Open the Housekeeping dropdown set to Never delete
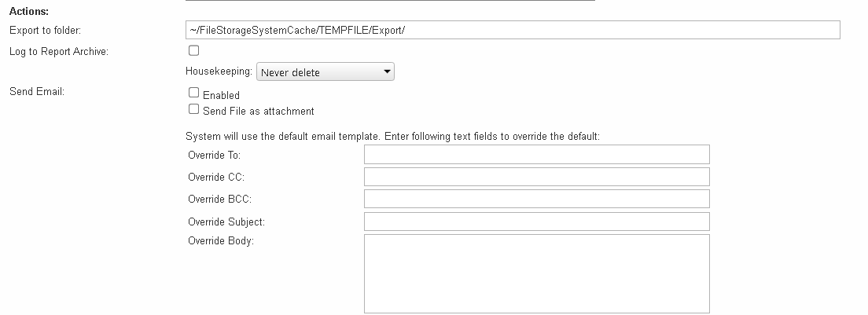 (325, 71)
